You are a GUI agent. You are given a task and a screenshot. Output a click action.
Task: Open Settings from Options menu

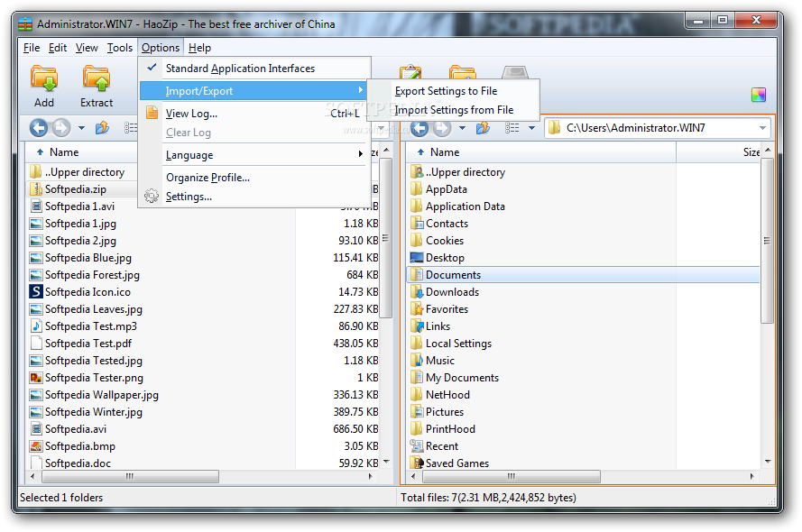(x=254, y=197)
